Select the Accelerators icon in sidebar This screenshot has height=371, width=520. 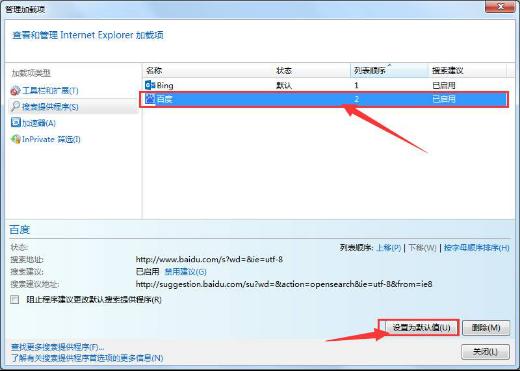click(x=16, y=123)
